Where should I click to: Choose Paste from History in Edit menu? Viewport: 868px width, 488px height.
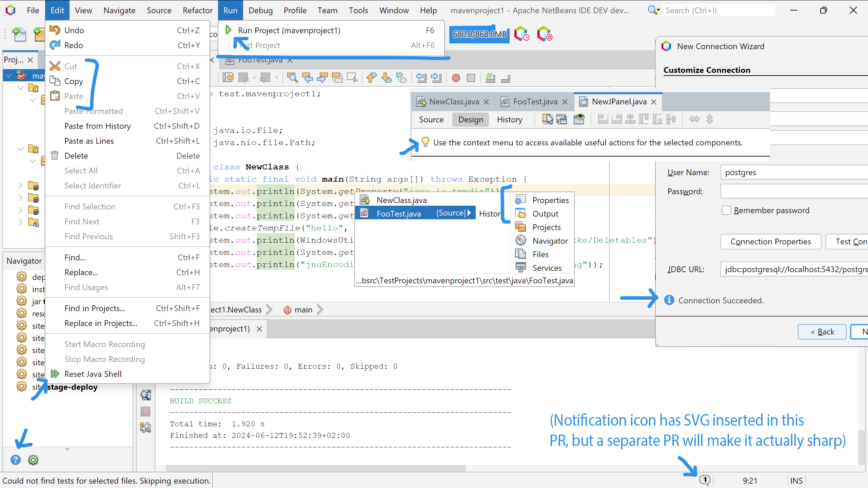[x=98, y=126]
